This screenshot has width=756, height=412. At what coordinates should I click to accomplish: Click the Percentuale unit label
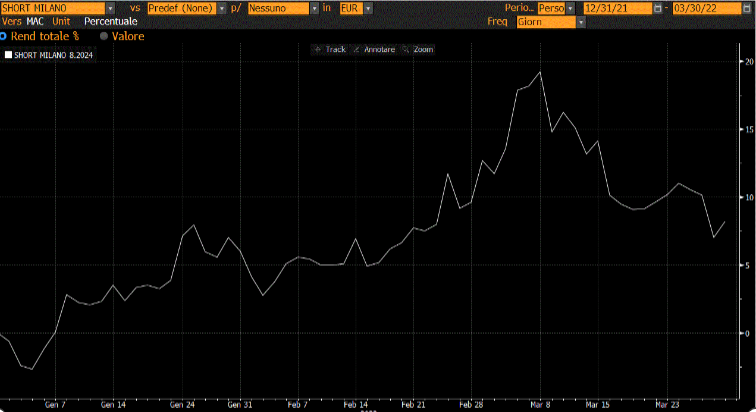tap(110, 21)
